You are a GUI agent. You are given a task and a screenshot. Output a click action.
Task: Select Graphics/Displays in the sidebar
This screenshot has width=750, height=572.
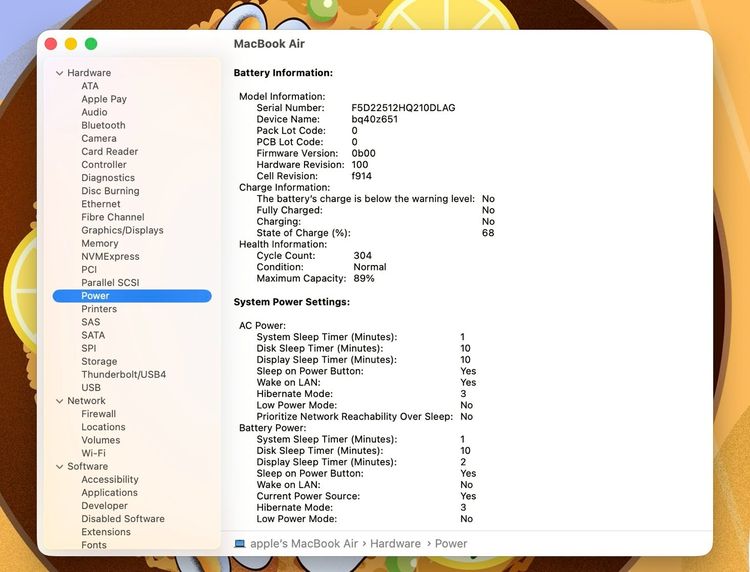click(122, 230)
